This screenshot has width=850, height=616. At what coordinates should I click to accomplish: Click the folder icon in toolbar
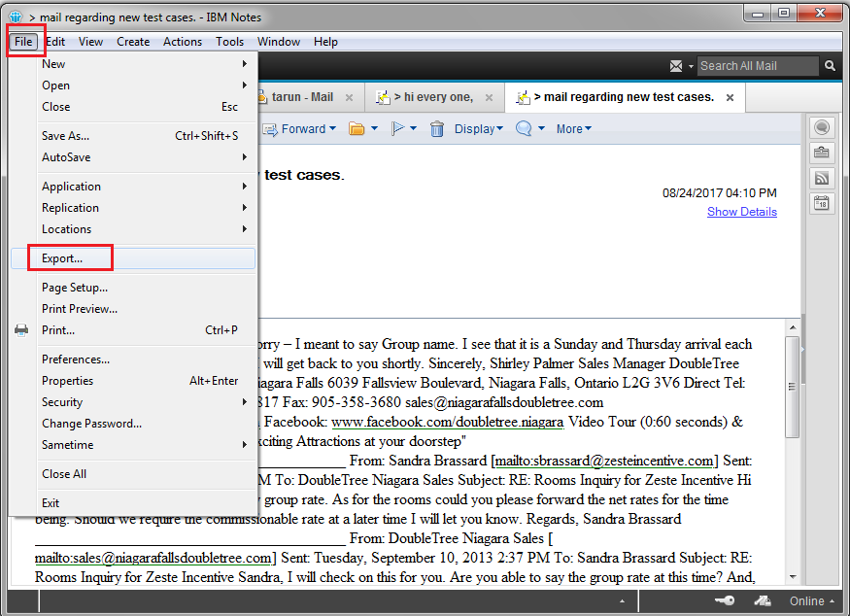coord(357,129)
